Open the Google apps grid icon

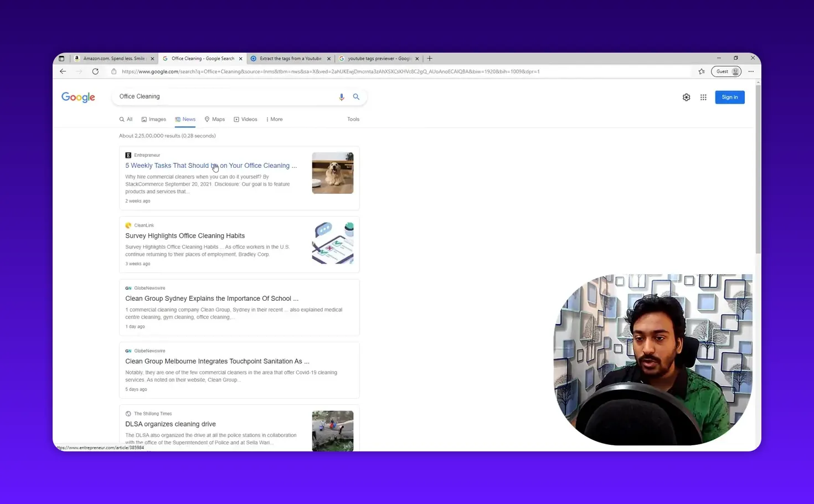click(703, 97)
